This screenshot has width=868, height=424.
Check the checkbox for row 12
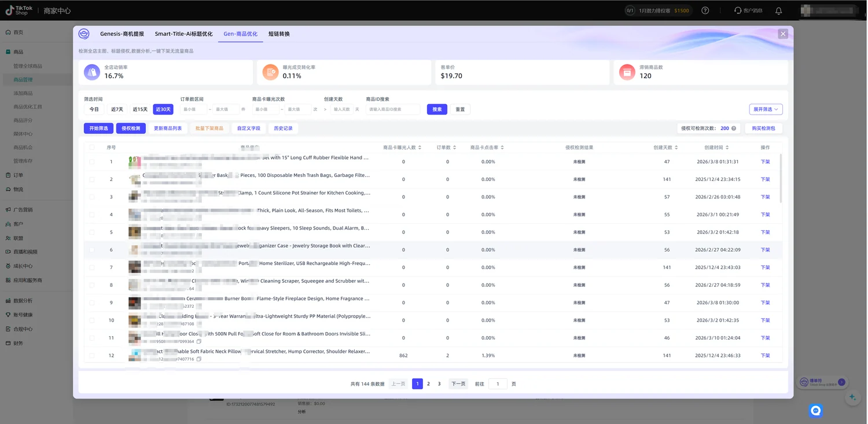[x=92, y=356]
